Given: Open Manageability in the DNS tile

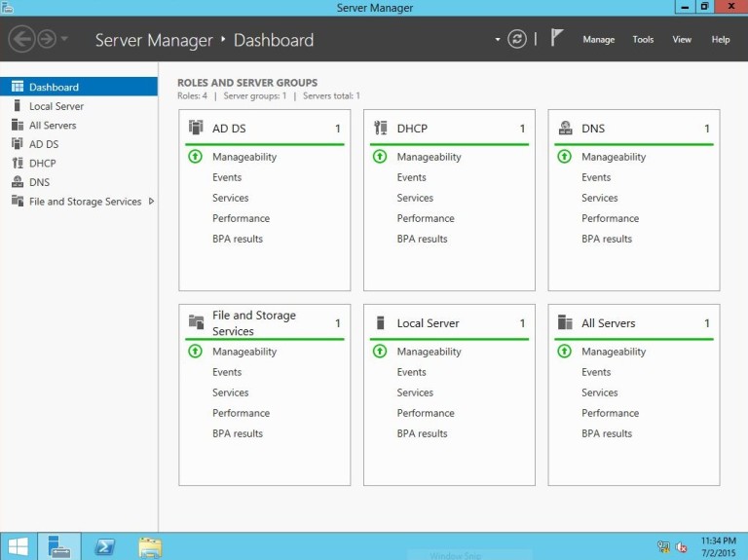Looking at the screenshot, I should pos(614,157).
